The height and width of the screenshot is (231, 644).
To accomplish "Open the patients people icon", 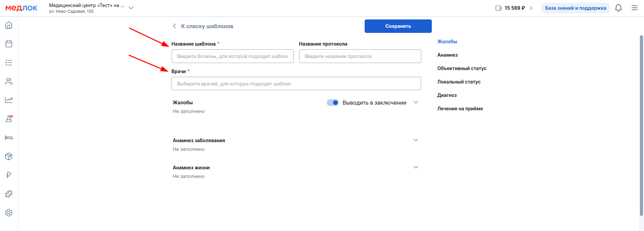I will point(9,81).
